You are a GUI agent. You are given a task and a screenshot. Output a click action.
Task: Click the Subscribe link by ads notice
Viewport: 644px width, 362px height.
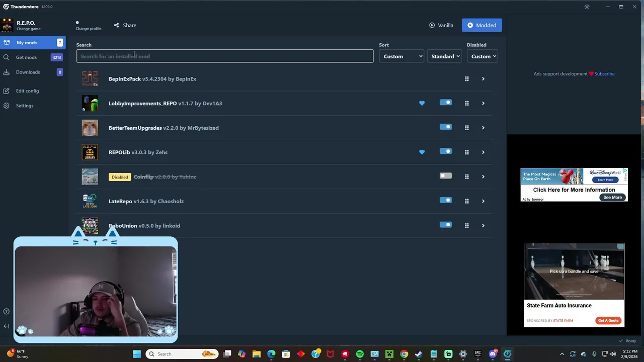click(x=604, y=74)
